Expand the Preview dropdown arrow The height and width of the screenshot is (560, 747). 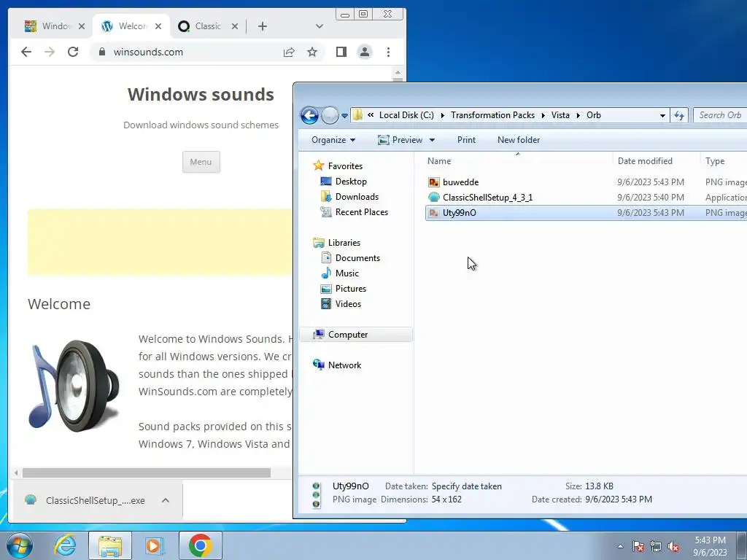click(x=432, y=140)
